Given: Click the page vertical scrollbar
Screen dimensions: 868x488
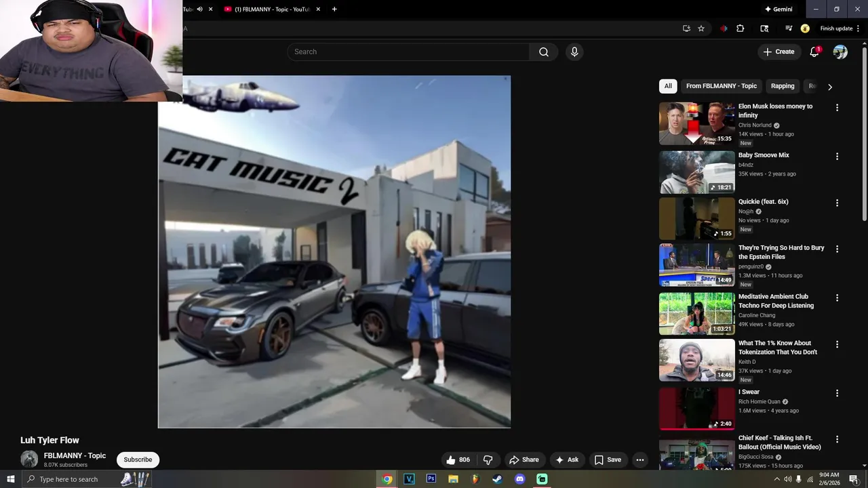Looking at the screenshot, I should [x=864, y=136].
